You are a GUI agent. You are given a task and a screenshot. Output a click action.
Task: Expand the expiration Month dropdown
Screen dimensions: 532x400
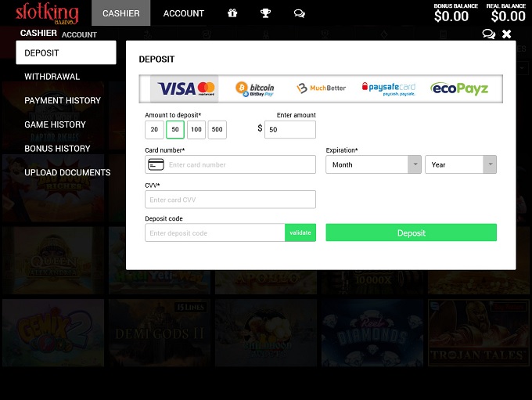(x=373, y=164)
